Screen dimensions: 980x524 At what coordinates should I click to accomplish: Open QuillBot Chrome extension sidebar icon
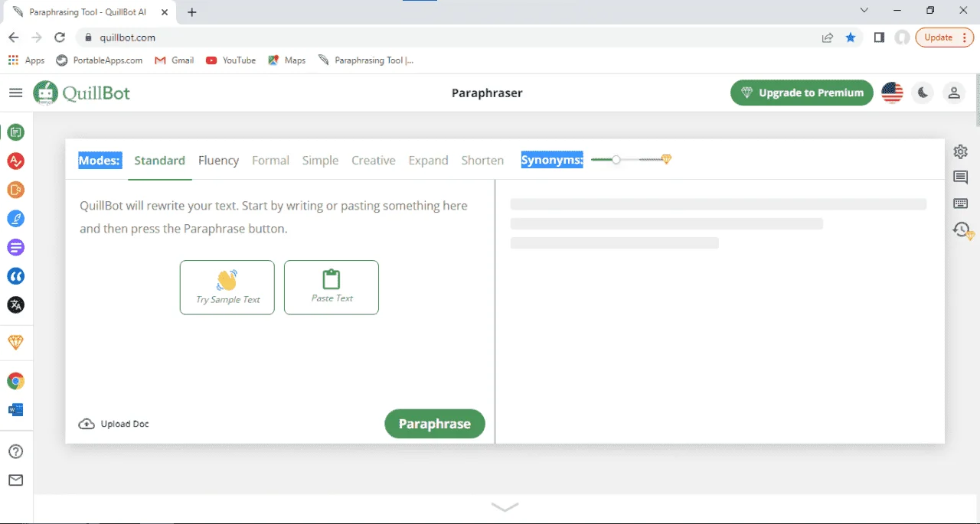click(x=15, y=381)
